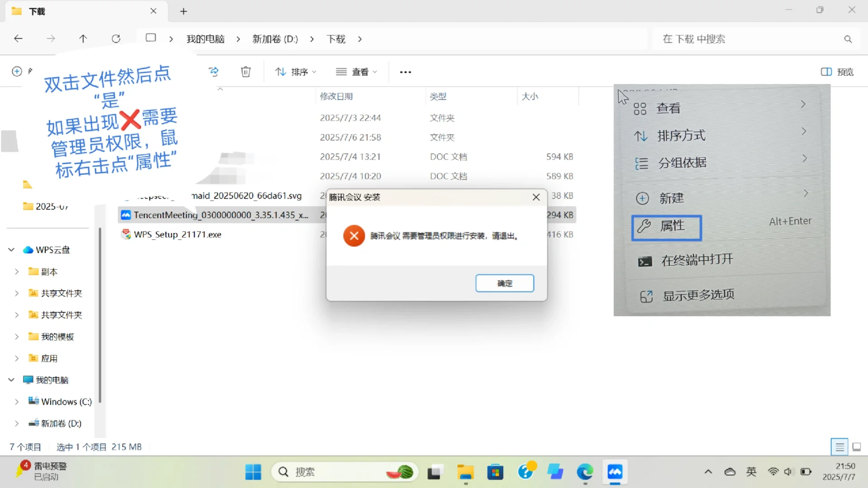Open Microsoft Edge from the taskbar

pyautogui.click(x=585, y=472)
